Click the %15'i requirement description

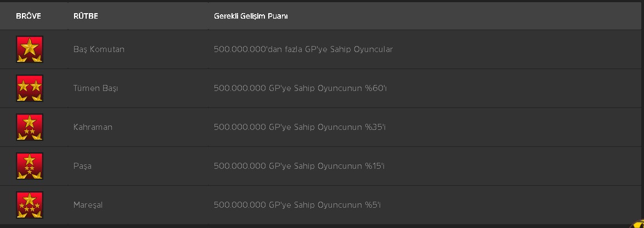(x=299, y=166)
